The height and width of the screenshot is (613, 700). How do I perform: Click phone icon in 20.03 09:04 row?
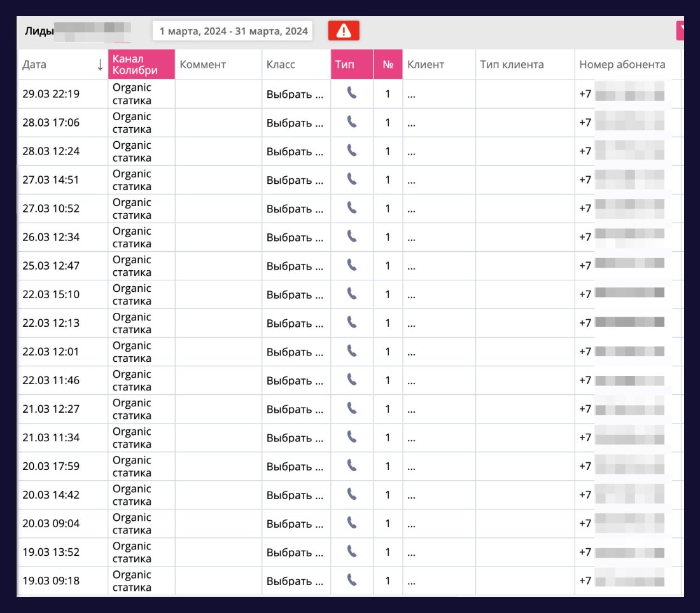pos(352,523)
